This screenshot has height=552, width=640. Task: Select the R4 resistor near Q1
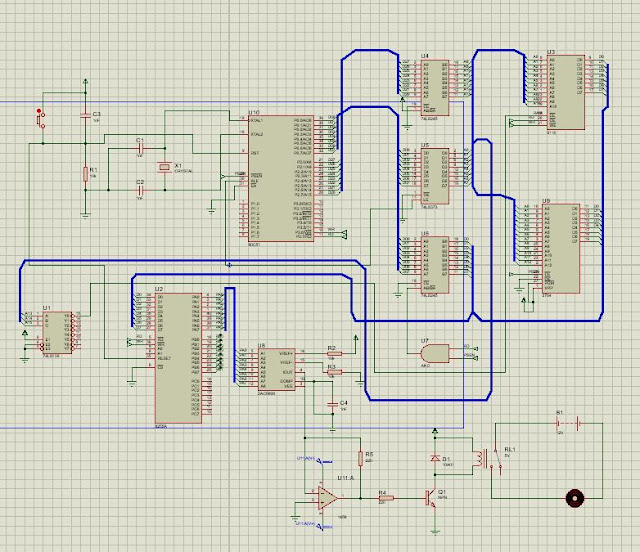click(386, 498)
